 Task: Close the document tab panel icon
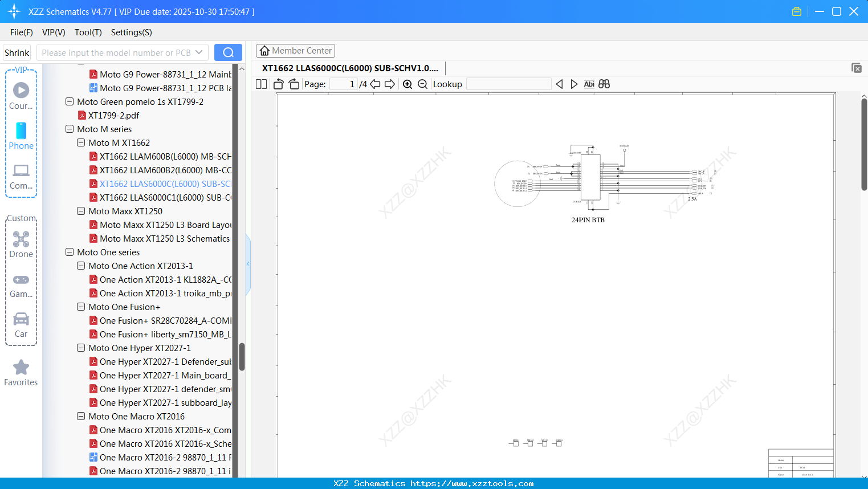pos(857,68)
